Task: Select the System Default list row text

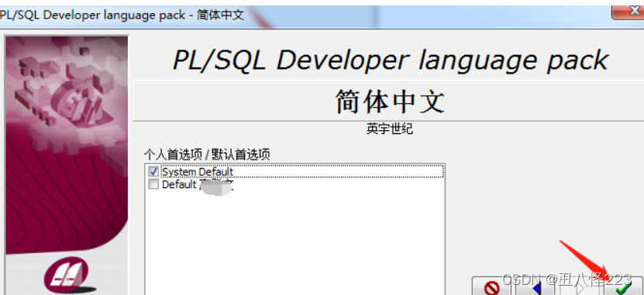Action: click(198, 171)
